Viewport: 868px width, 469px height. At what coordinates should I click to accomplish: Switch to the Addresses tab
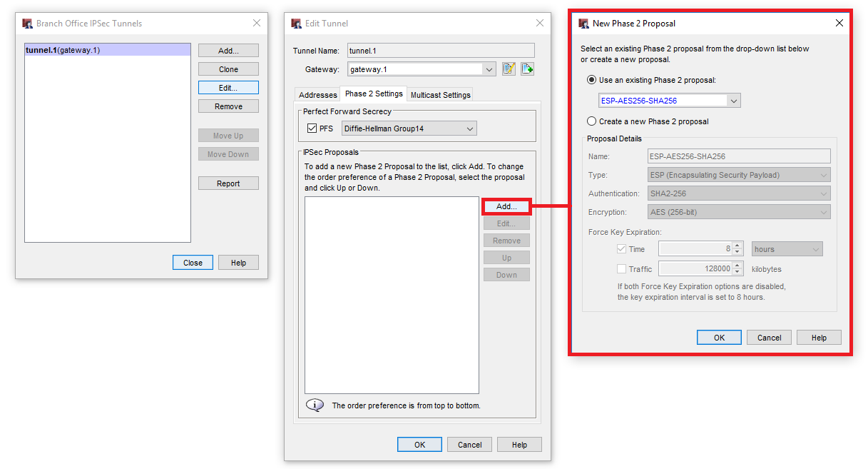pyautogui.click(x=317, y=95)
